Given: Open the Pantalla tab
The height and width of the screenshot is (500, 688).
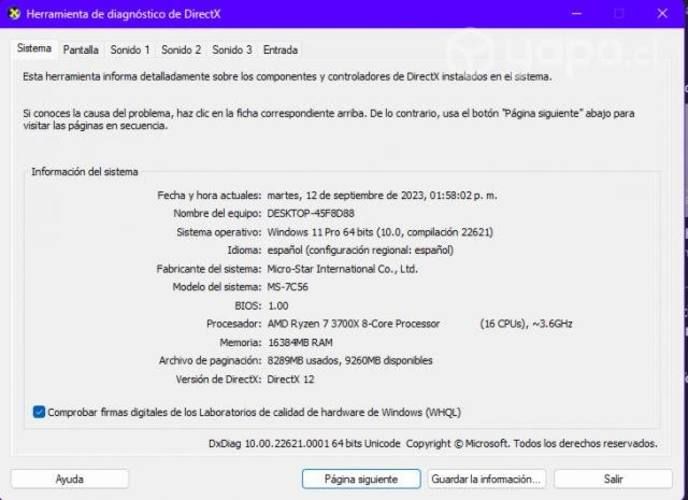Looking at the screenshot, I should 81,50.
